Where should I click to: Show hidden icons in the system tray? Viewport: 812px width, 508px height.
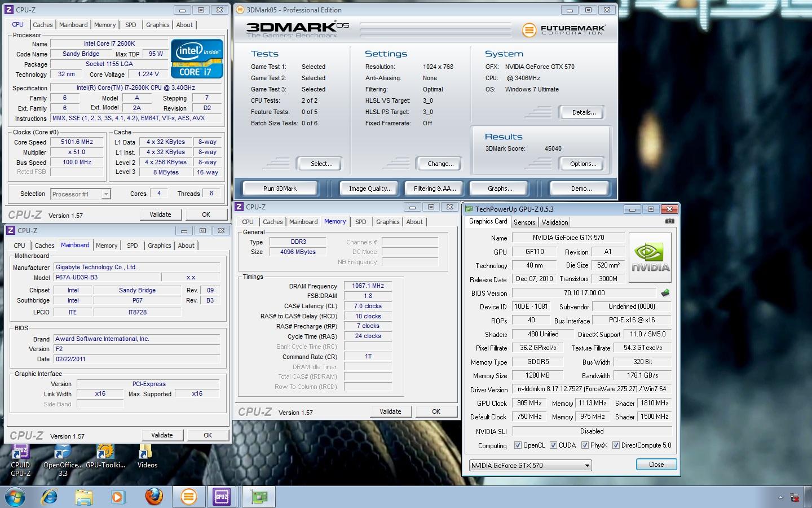(780, 497)
